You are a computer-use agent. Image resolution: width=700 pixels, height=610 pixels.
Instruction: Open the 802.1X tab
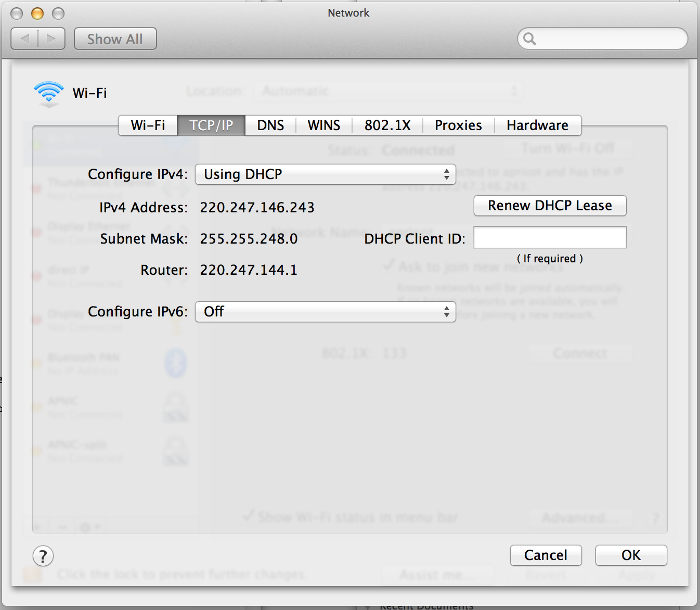point(387,125)
